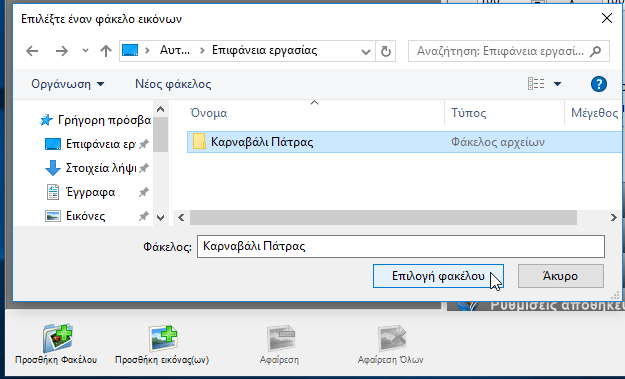Click the Forward navigation arrow
The height and width of the screenshot is (379, 625).
click(61, 51)
